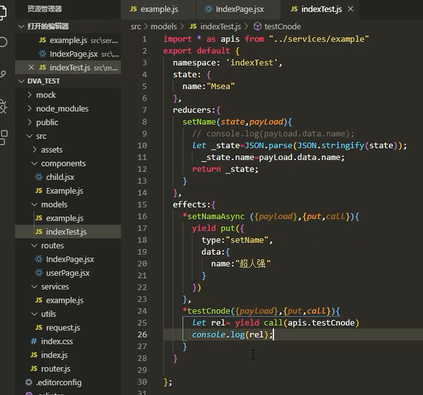Viewport: 423px width, 395px height.
Task: Click line number 26 in gutter
Action: 142,335
